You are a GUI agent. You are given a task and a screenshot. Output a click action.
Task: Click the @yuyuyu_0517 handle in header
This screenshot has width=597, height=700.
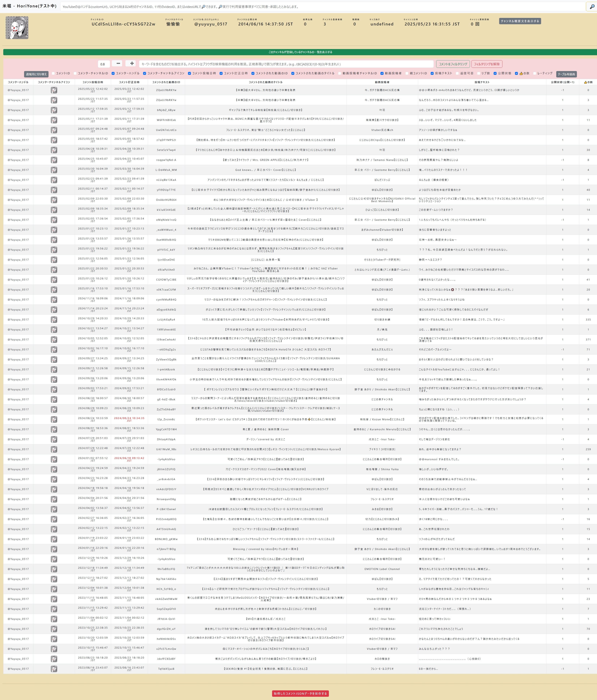211,24
